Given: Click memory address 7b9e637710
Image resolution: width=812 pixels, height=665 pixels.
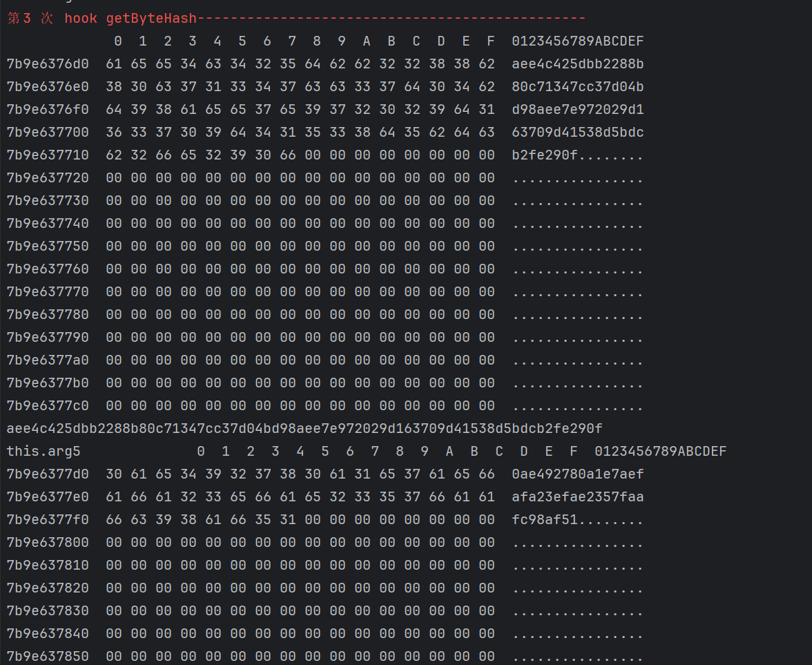Looking at the screenshot, I should click(x=48, y=155).
